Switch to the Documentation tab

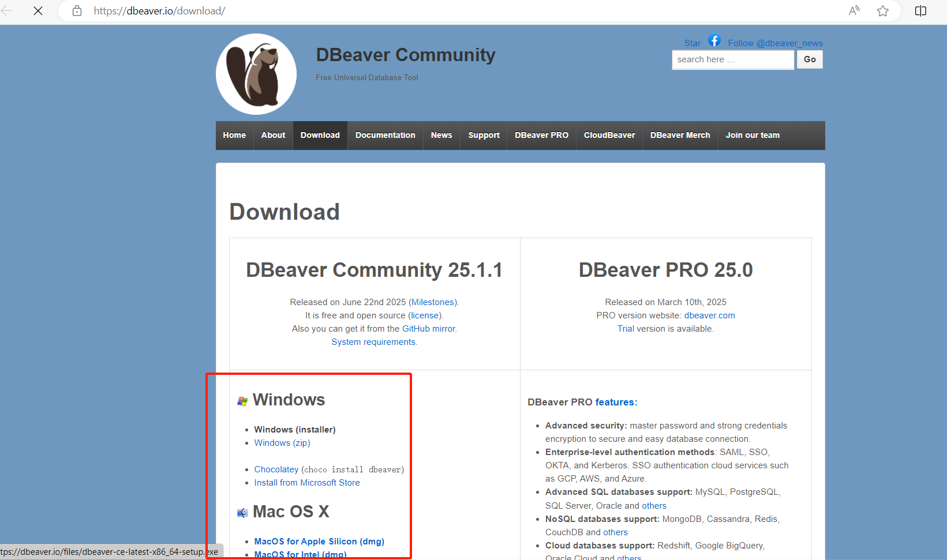coord(385,135)
